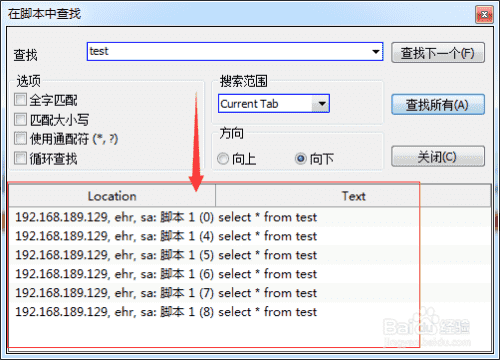The width and height of the screenshot is (500, 360).
Task: Select the 向上 direction radio button
Action: 223,159
